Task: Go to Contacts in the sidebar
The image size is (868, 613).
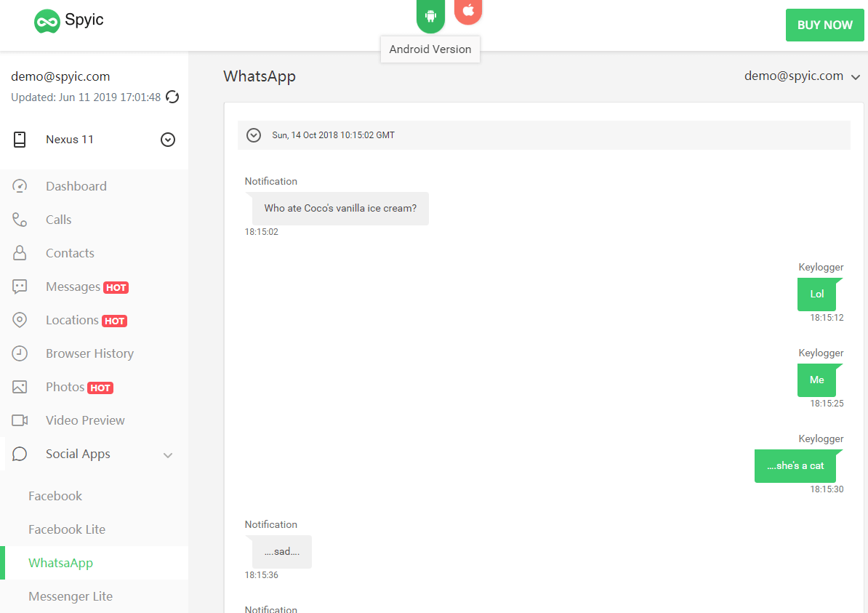Action: tap(70, 253)
